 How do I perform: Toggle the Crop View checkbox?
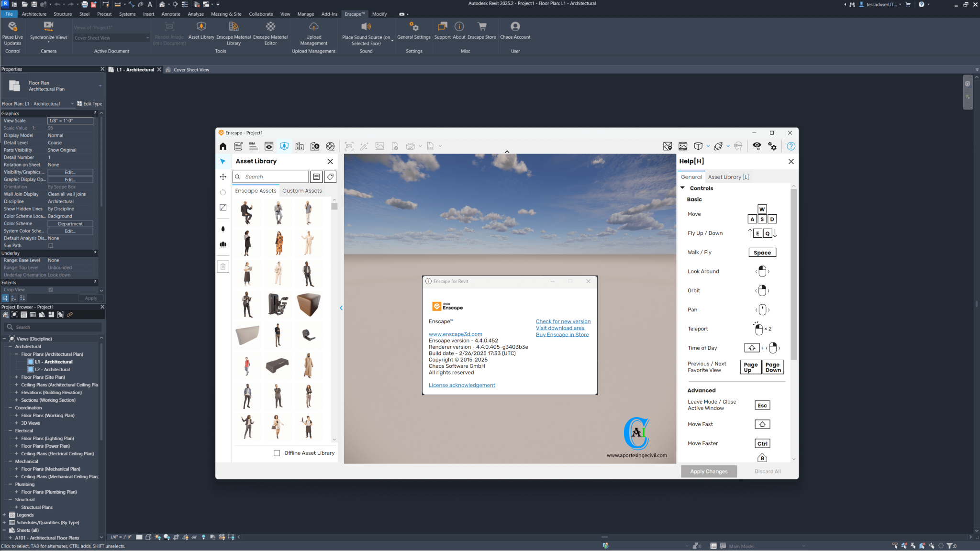click(x=51, y=290)
